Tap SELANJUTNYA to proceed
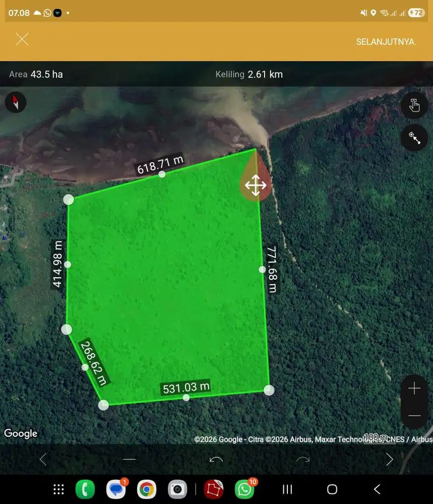 click(386, 41)
